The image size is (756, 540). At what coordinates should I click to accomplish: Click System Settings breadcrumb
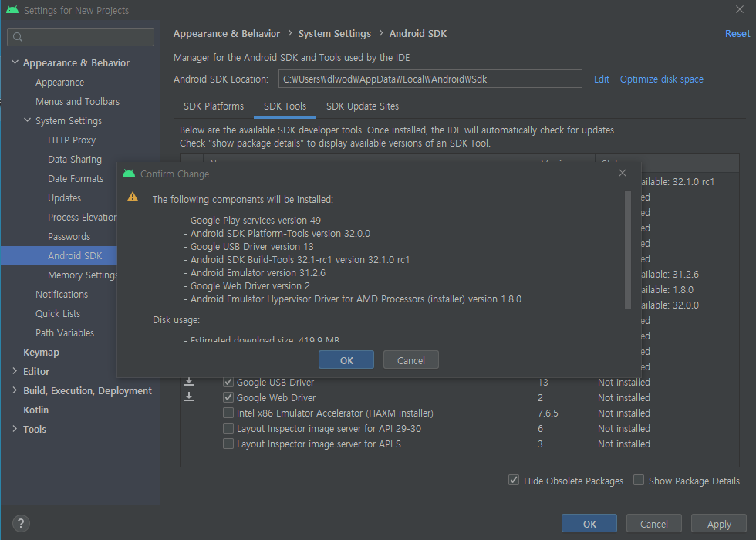click(335, 34)
